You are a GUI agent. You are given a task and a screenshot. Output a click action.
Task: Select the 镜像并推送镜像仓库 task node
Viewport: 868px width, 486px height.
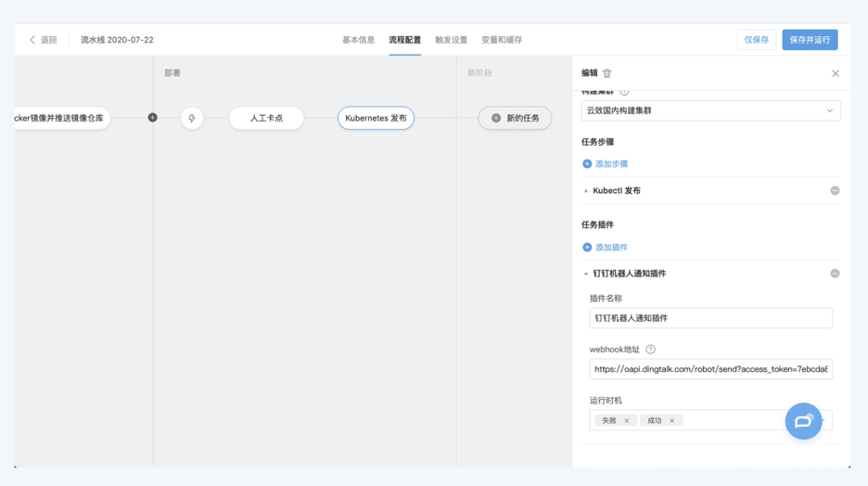pos(62,118)
